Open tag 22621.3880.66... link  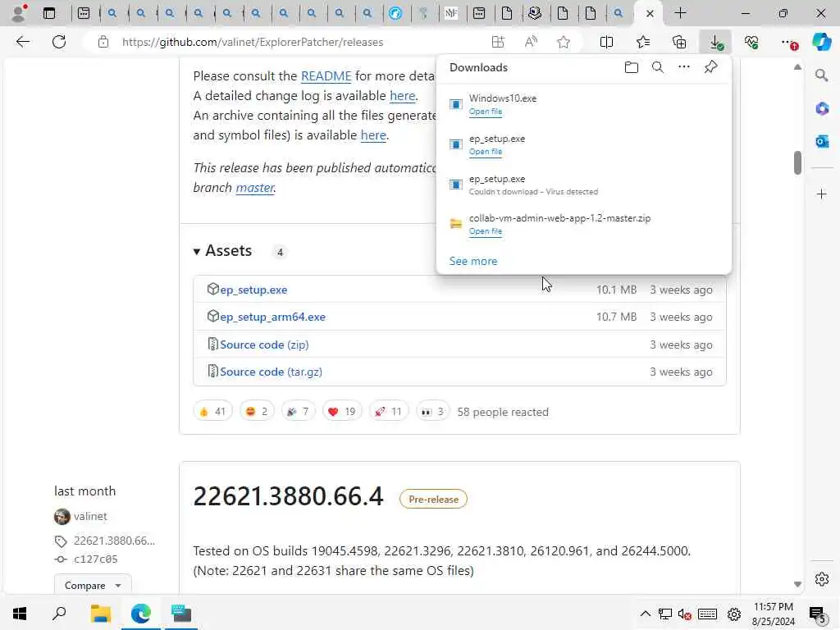(114, 541)
